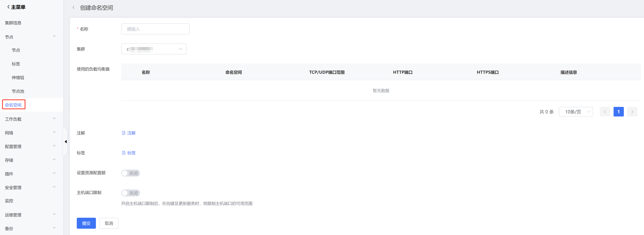This screenshot has width=644, height=235.
Task: Expand 工作负载 menu section
Action: [x=30, y=119]
